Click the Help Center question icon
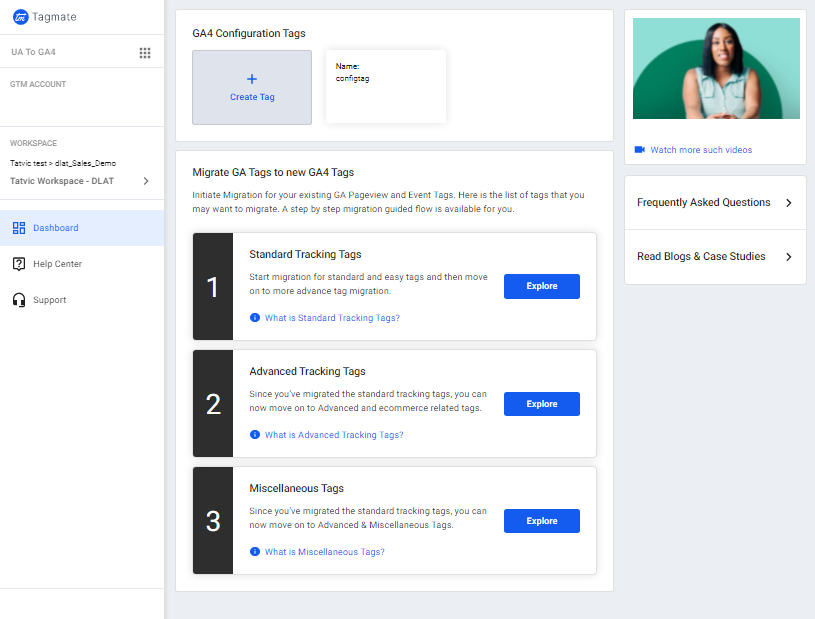The image size is (815, 619). point(19,264)
